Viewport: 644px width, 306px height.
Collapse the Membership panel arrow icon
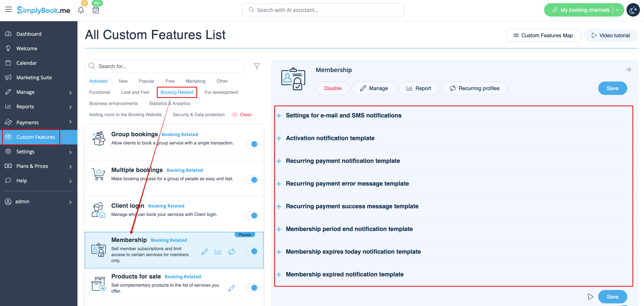point(628,70)
